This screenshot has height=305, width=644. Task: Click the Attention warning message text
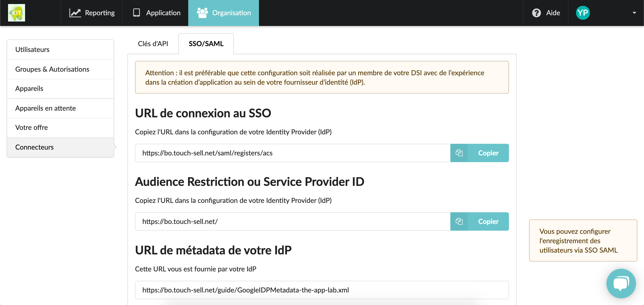point(315,77)
